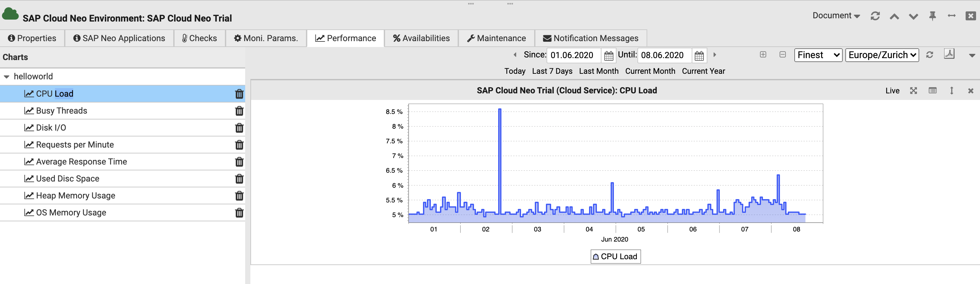
Task: Go to next element with down chevron
Action: click(913, 16)
